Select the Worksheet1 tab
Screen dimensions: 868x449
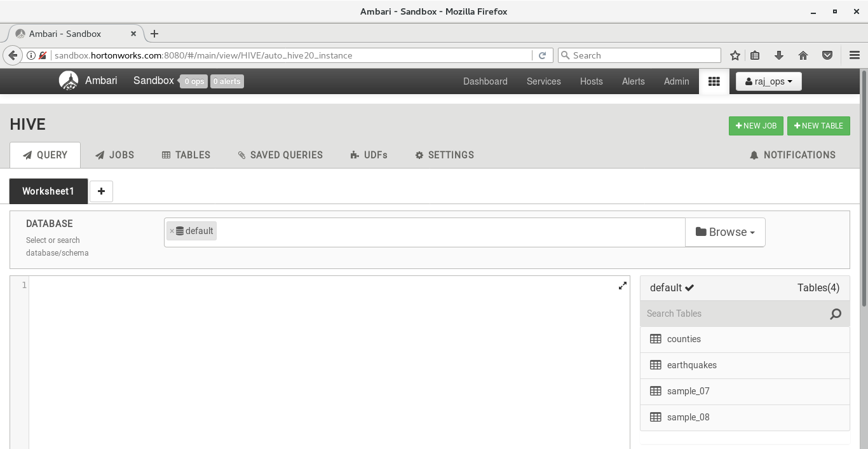click(x=48, y=191)
